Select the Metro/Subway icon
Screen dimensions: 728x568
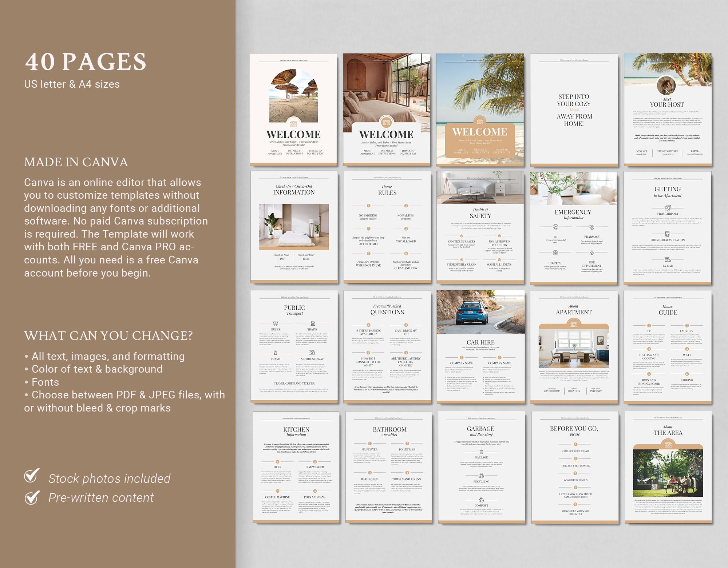pos(312,352)
